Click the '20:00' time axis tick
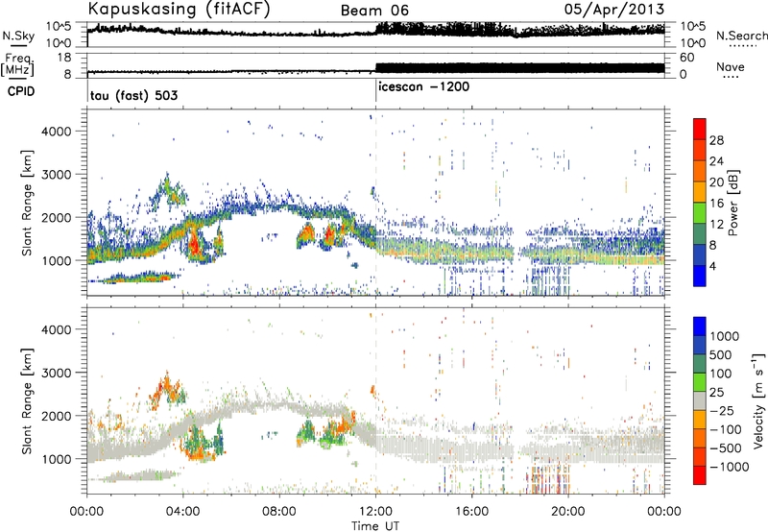This screenshot has width=768, height=532. [568, 512]
